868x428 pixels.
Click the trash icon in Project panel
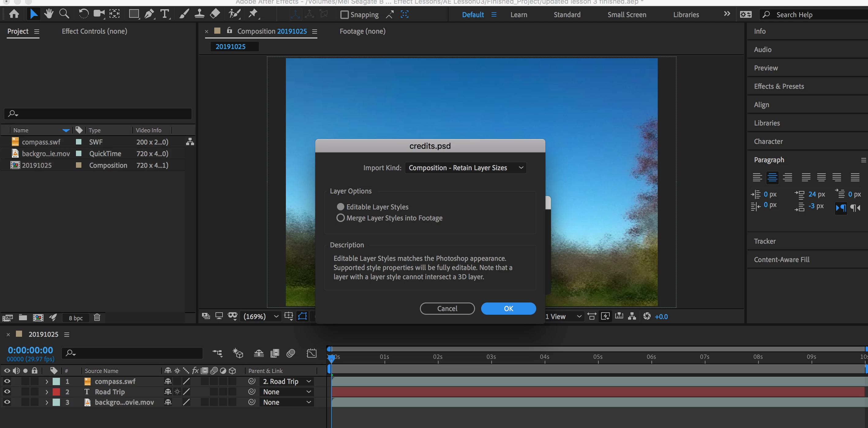(x=97, y=317)
